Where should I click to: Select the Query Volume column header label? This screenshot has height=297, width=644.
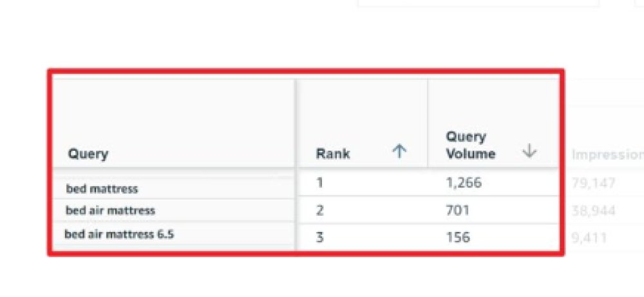[470, 146]
